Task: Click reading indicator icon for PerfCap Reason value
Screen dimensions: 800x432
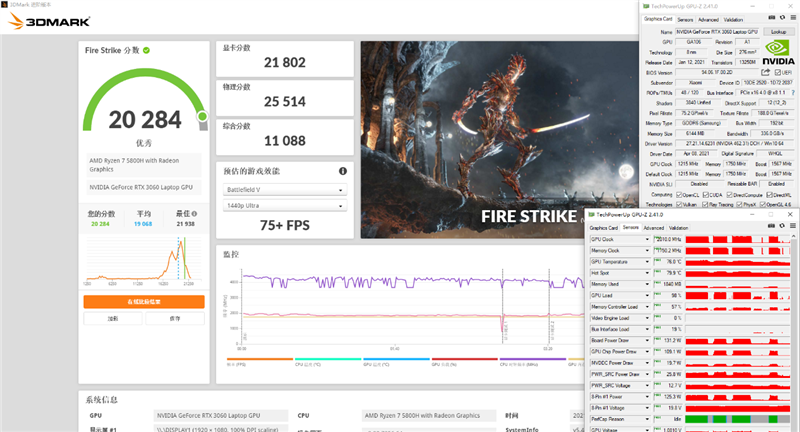Action: coord(658,418)
